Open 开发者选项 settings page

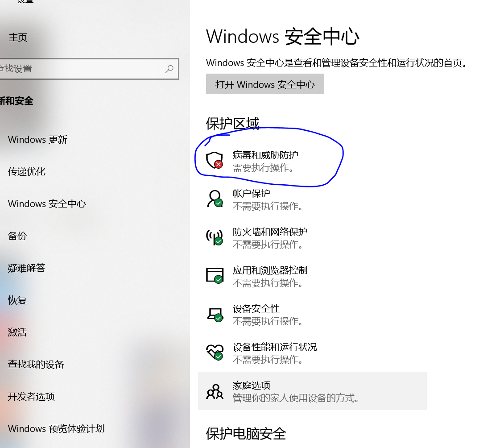point(31,396)
